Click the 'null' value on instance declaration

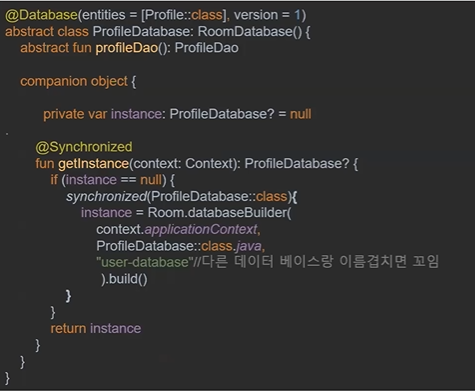pos(301,114)
